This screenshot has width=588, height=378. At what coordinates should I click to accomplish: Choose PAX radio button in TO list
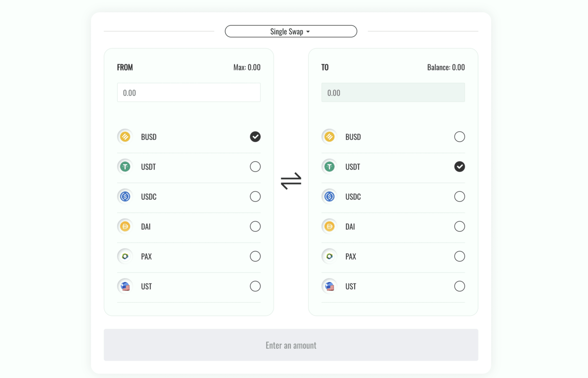(460, 256)
